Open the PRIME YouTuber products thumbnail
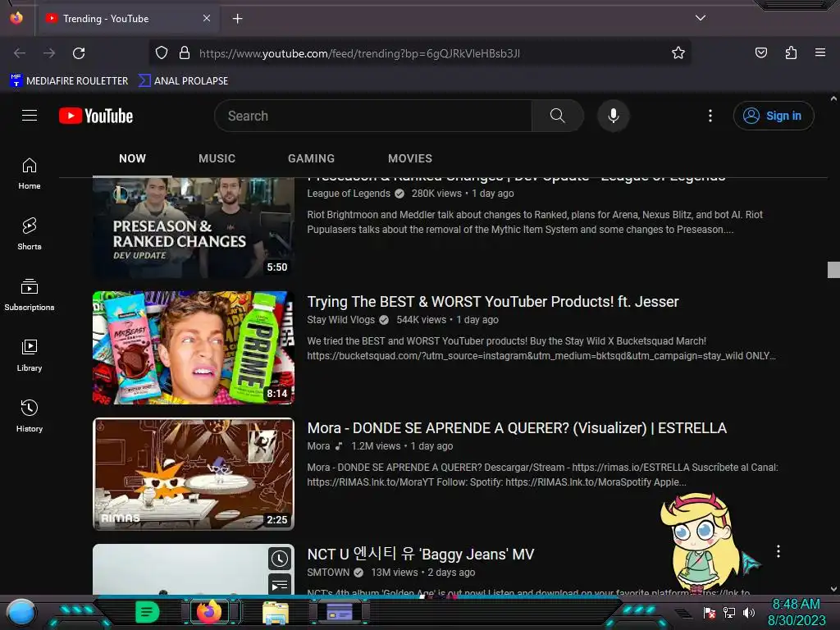The image size is (840, 630). [194, 348]
